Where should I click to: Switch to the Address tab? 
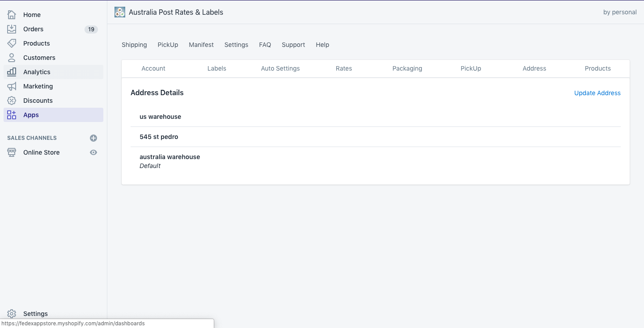click(534, 68)
